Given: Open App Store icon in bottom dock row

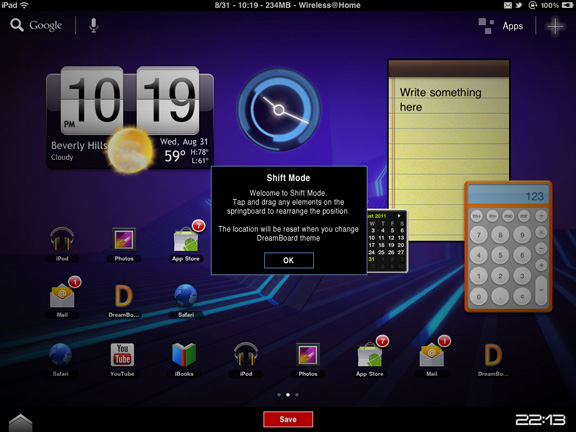Looking at the screenshot, I should pos(370,354).
